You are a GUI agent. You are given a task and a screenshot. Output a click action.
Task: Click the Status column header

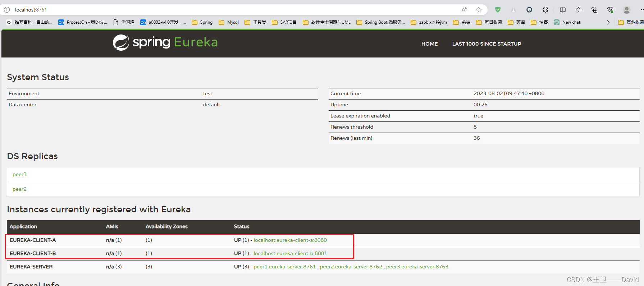coord(242,226)
